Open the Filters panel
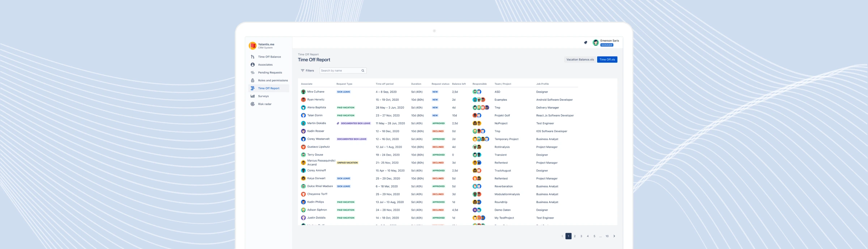The height and width of the screenshot is (249, 868). click(x=307, y=71)
